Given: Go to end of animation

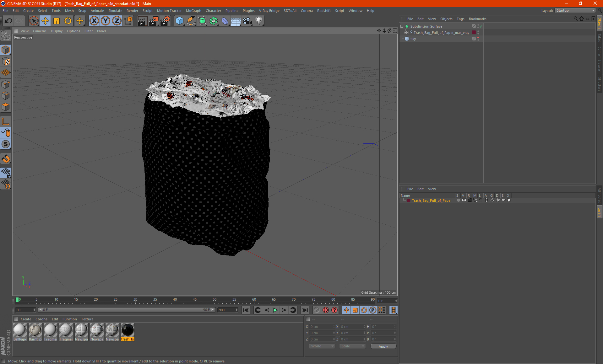Looking at the screenshot, I should point(305,310).
